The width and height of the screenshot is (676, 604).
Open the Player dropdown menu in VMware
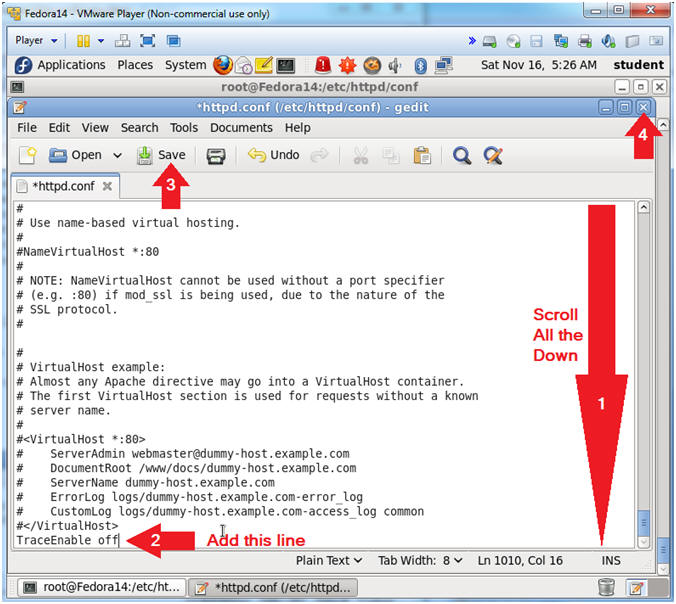tap(36, 41)
